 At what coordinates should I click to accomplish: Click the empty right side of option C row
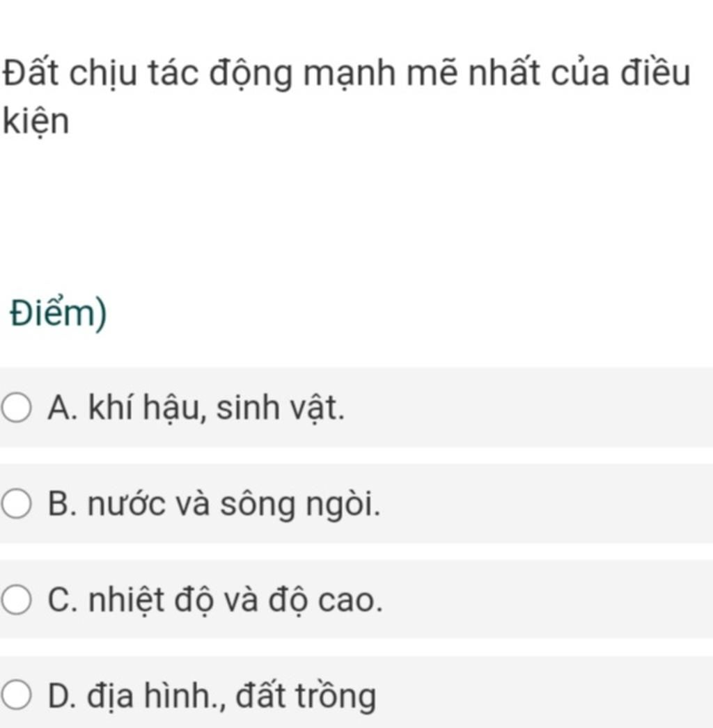(548, 599)
